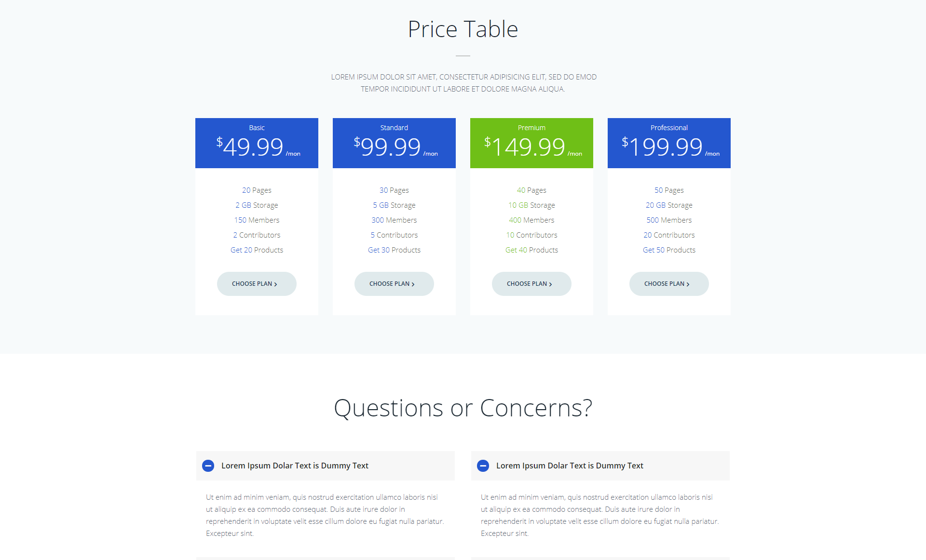Click the chevron arrow in Basic's Choose Plan
This screenshot has height=560, width=926.
(275, 284)
